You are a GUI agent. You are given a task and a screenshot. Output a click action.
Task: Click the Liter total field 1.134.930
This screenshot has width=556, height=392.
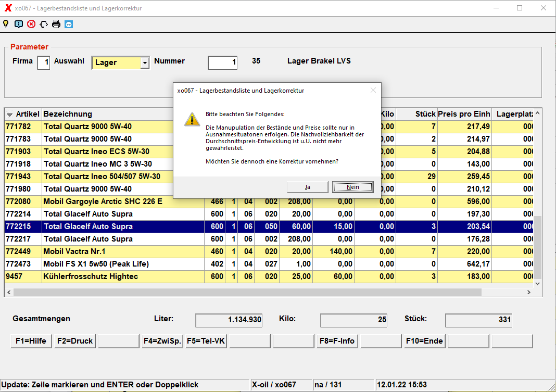pyautogui.click(x=229, y=320)
